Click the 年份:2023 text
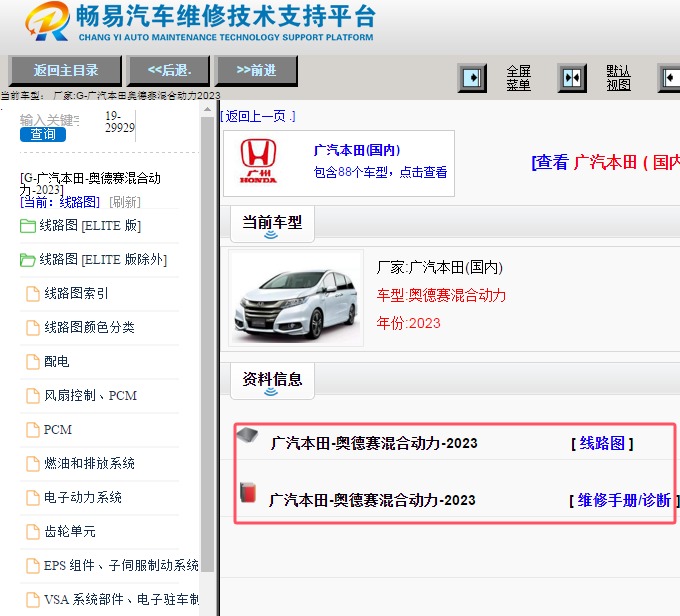This screenshot has width=680, height=616. (x=408, y=323)
